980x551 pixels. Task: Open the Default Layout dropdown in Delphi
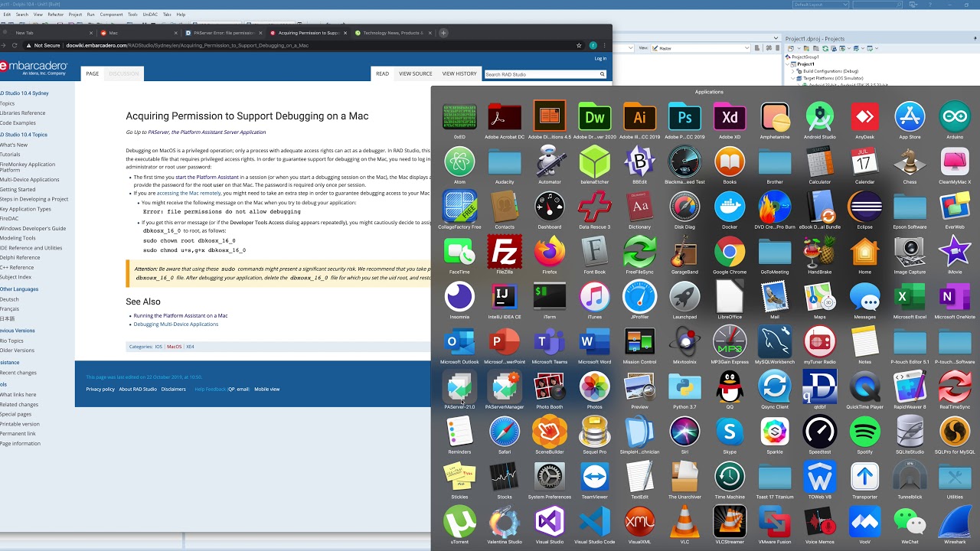[x=821, y=5]
